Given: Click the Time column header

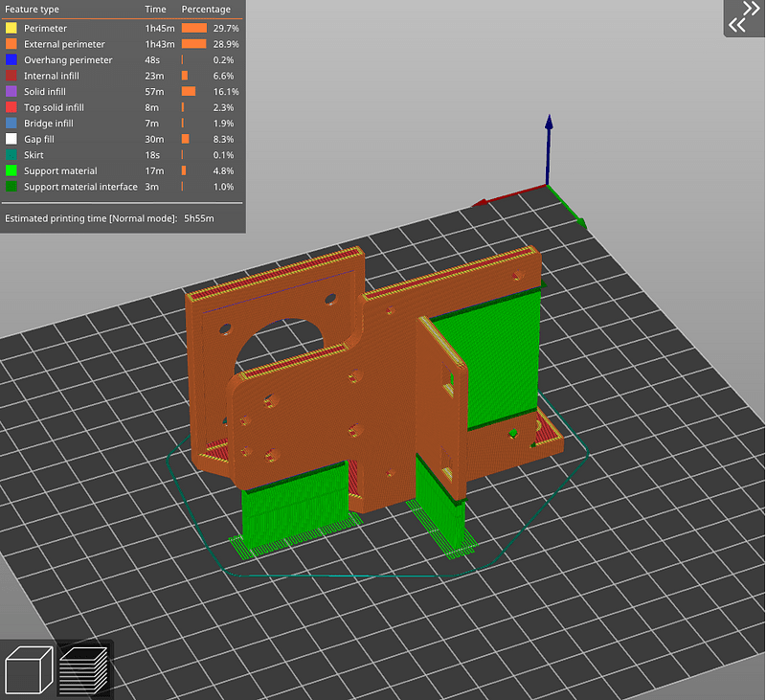Looking at the screenshot, I should point(155,10).
